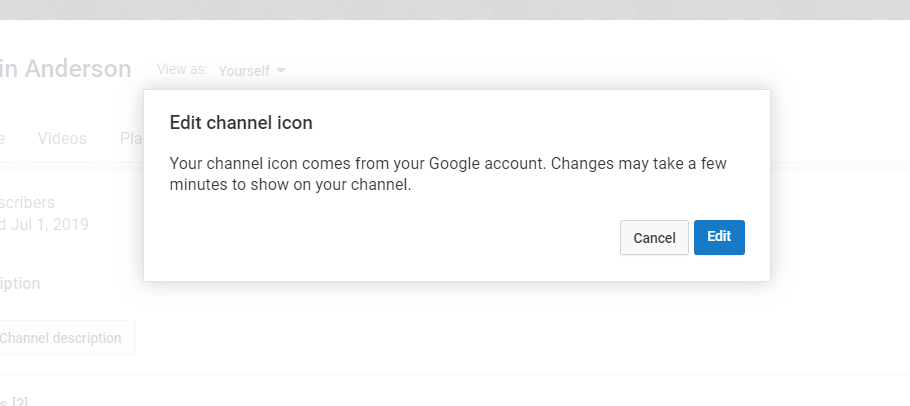910x406 pixels.
Task: Select the leftmost Home tab edge
Action: [3, 138]
